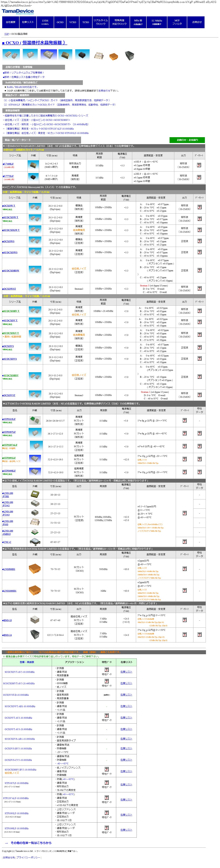This screenshot has width=220, height=868.
Task: Open PDF datasheet for HSO-14
Action: click(184, 635)
